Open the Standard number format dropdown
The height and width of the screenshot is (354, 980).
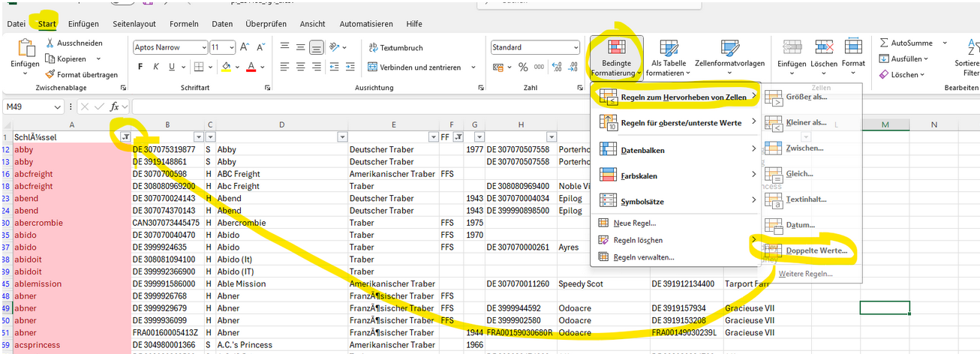pos(575,47)
